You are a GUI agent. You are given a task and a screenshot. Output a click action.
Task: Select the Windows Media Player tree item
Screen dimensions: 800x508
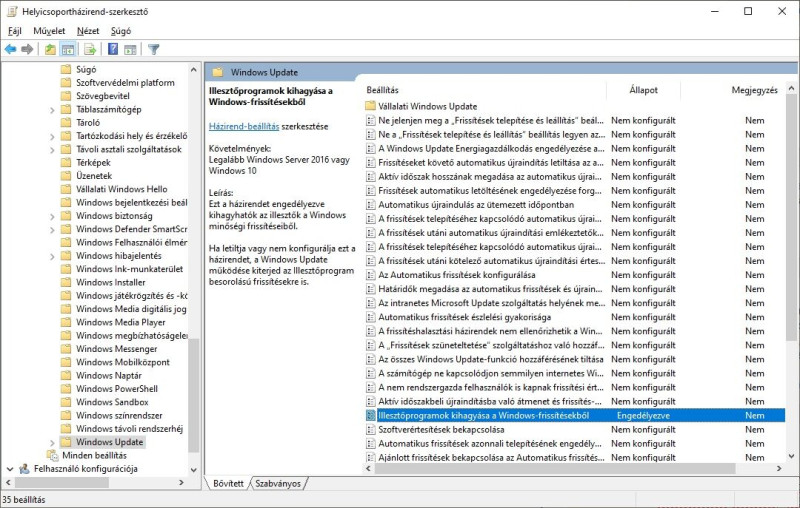coord(121,322)
